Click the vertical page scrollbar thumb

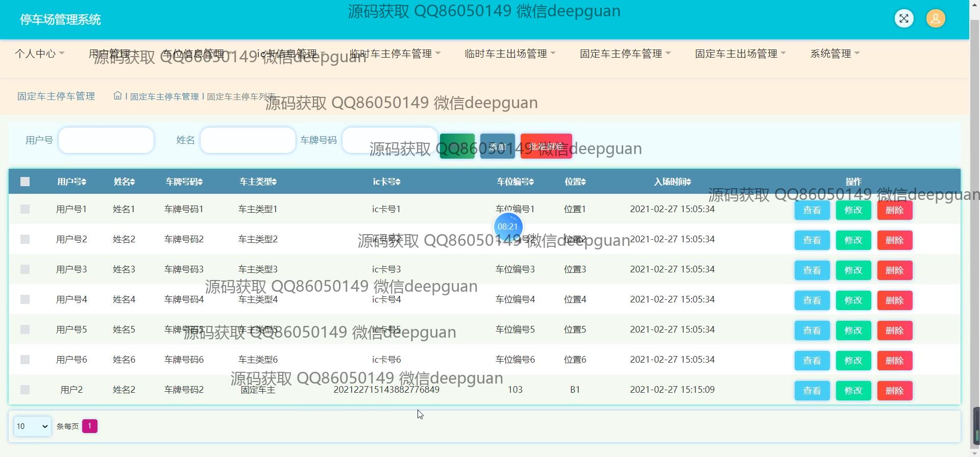click(x=975, y=426)
